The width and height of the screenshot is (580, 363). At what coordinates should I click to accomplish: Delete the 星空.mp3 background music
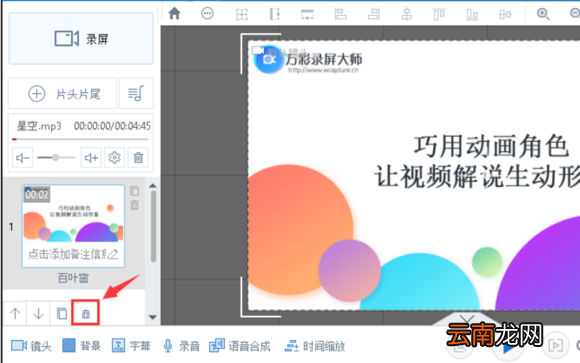(138, 158)
